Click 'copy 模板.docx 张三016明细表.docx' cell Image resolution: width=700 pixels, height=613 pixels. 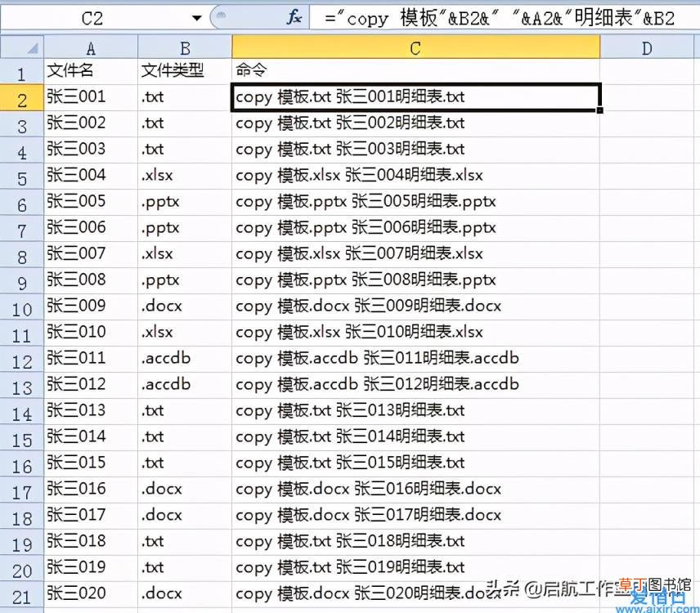coord(415,490)
